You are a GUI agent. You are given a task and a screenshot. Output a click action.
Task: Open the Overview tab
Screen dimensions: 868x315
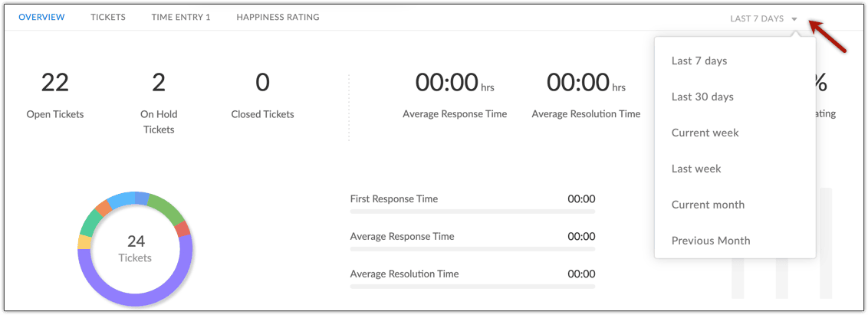(x=41, y=17)
